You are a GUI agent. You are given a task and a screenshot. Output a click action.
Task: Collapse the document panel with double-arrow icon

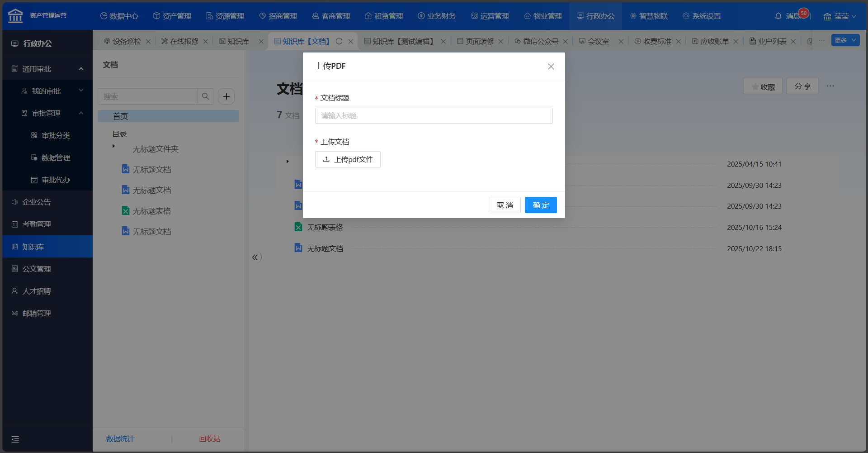(x=255, y=257)
